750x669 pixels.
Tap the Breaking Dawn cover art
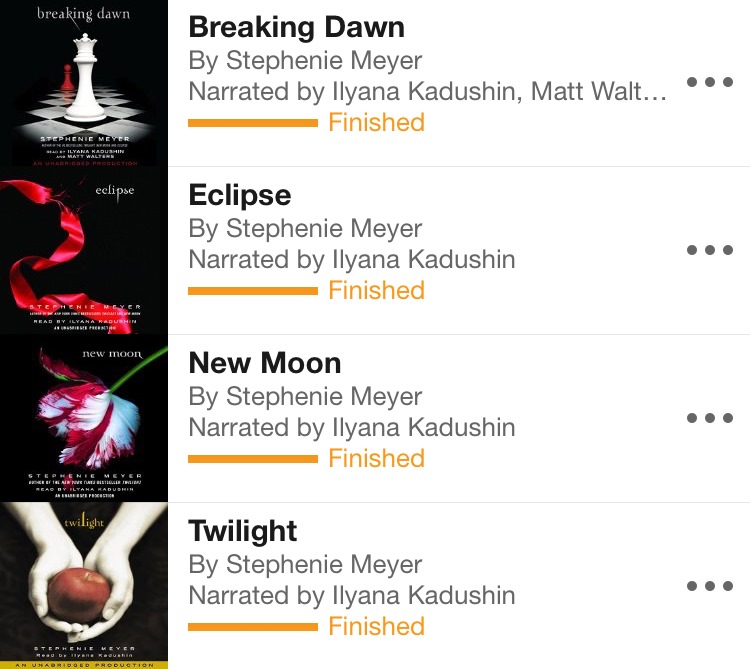(84, 83)
